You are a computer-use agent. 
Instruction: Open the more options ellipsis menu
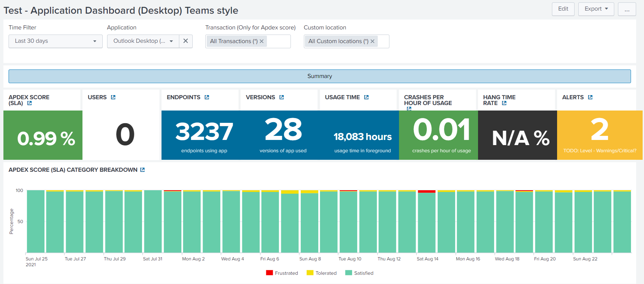[627, 9]
